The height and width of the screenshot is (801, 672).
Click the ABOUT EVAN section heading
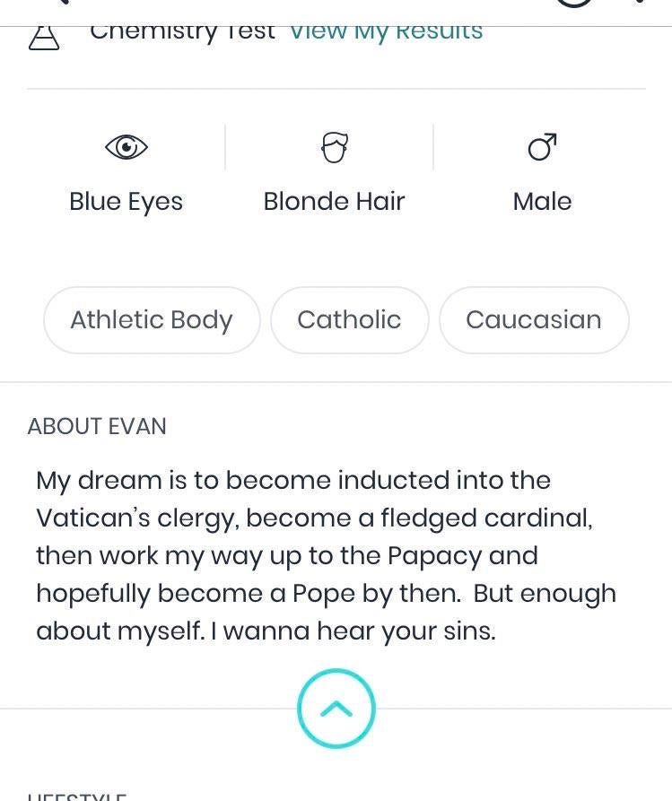pyautogui.click(x=97, y=426)
